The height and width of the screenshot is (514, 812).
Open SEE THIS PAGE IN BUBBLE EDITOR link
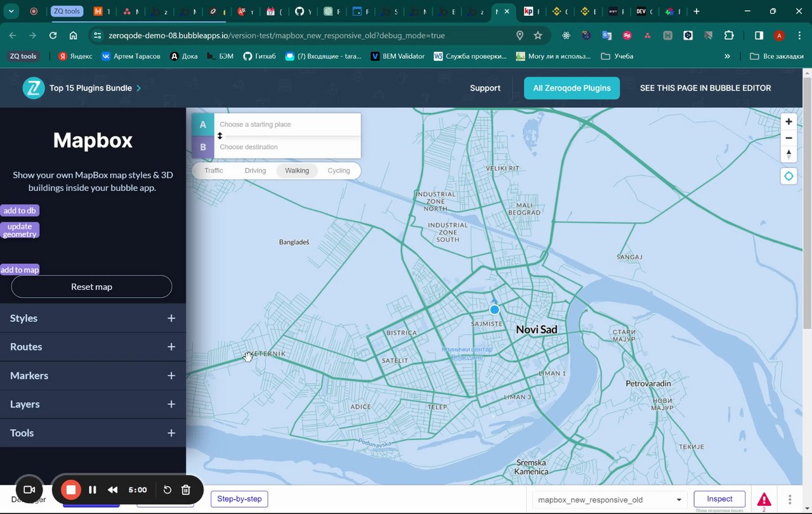point(705,88)
